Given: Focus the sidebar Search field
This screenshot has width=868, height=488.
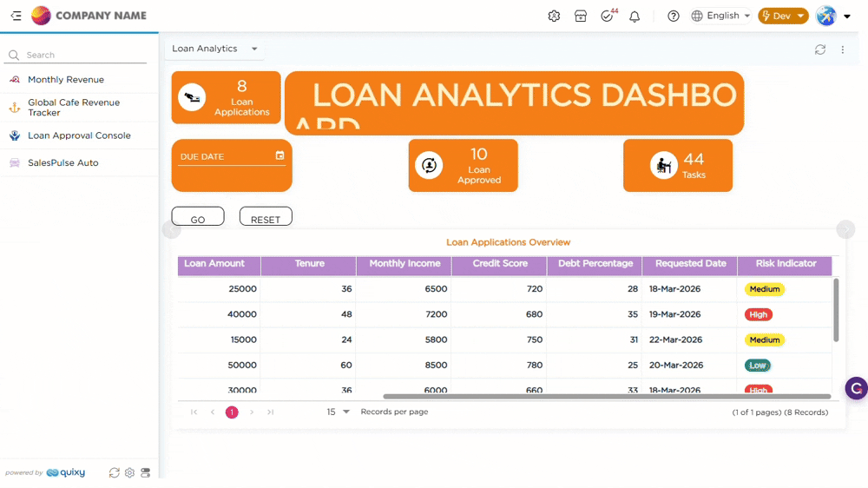Looking at the screenshot, I should pyautogui.click(x=84, y=55).
